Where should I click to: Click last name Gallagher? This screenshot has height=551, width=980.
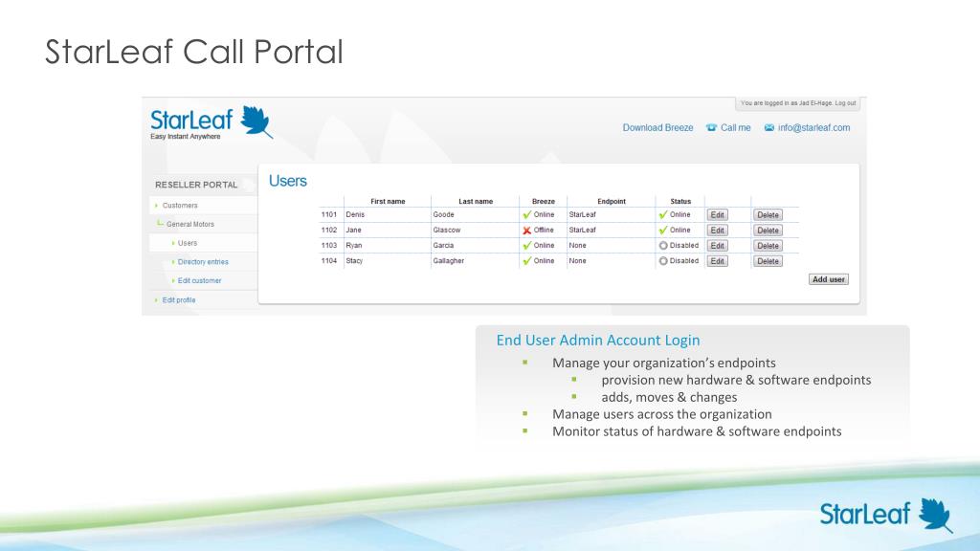click(449, 260)
